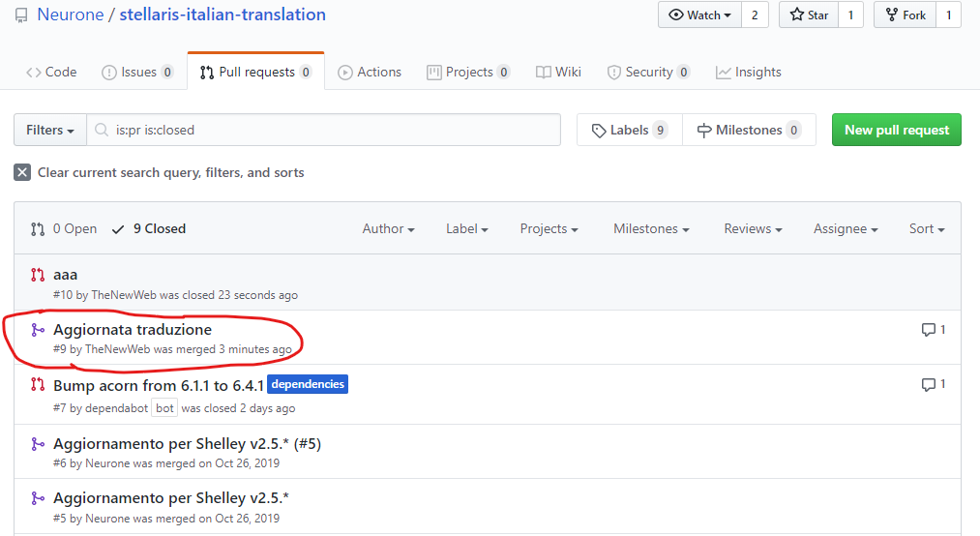Click the X icon to clear search query
980x536 pixels.
point(22,172)
